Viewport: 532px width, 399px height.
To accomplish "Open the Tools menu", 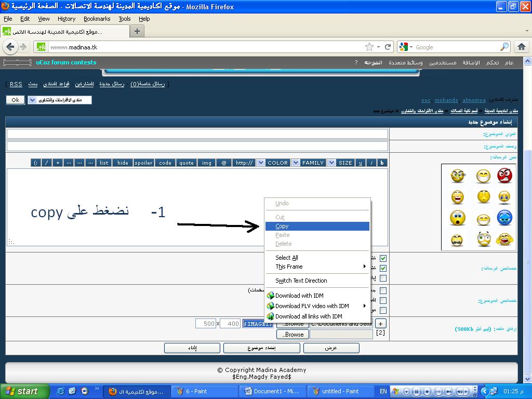I will [x=125, y=19].
